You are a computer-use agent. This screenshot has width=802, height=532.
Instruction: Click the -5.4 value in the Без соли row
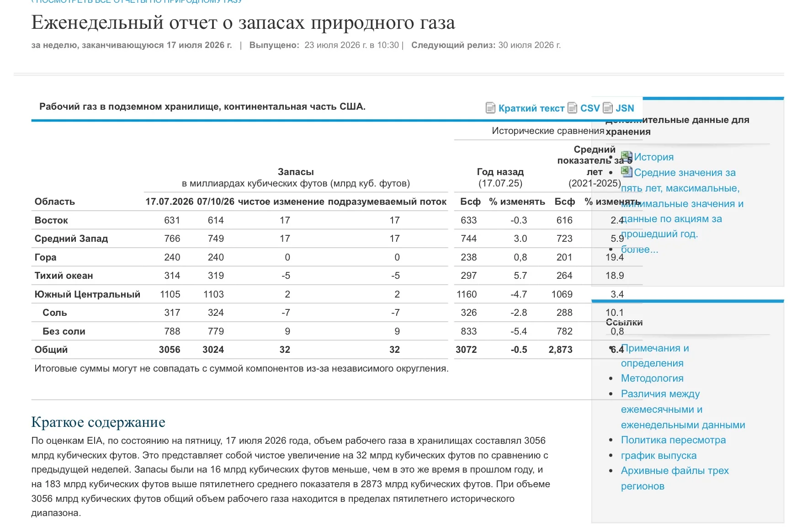tap(519, 331)
